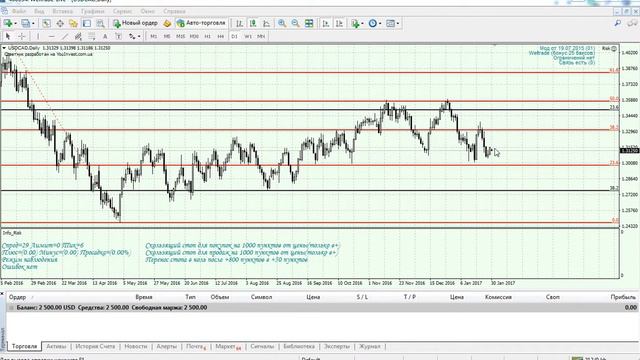Zoom in on the chart
Screen dimensions: 640x360
click(x=282, y=23)
